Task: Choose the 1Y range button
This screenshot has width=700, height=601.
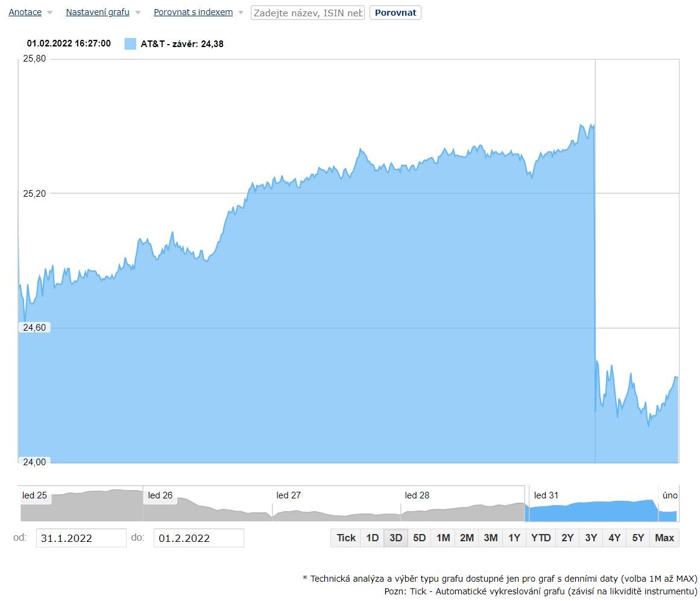Action: click(514, 538)
